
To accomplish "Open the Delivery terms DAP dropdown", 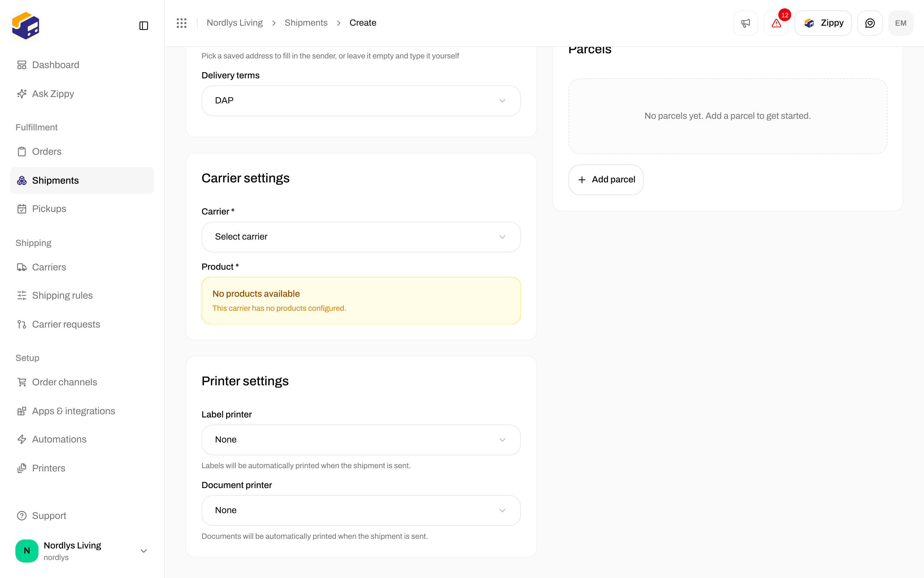I will point(361,101).
